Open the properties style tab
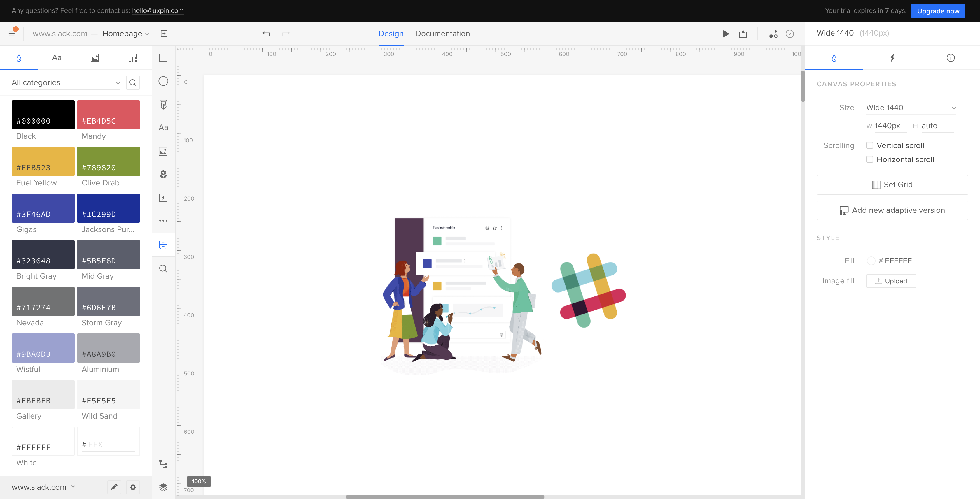Screen dimensions: 980x499 [x=834, y=58]
